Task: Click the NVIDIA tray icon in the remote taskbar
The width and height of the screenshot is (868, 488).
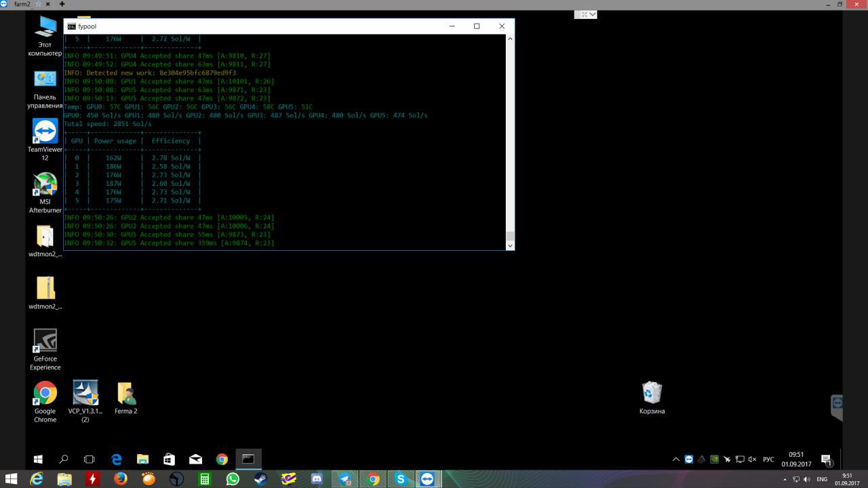Action: 714,459
